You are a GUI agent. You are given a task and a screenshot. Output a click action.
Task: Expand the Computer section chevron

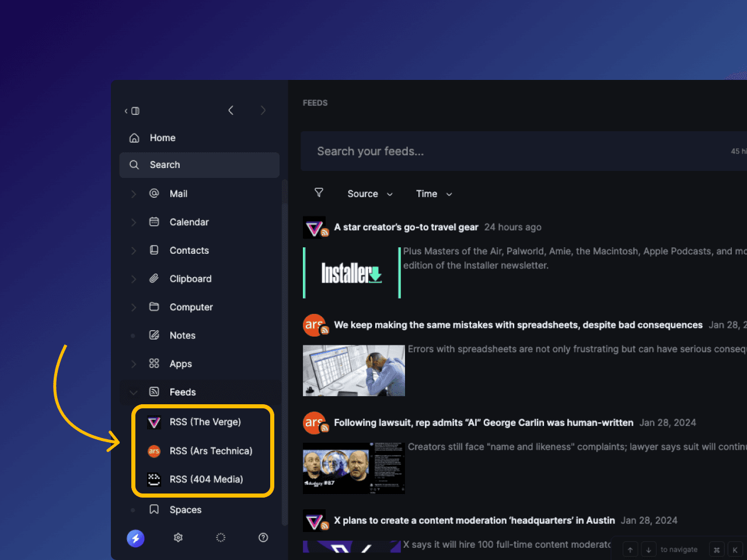(134, 307)
